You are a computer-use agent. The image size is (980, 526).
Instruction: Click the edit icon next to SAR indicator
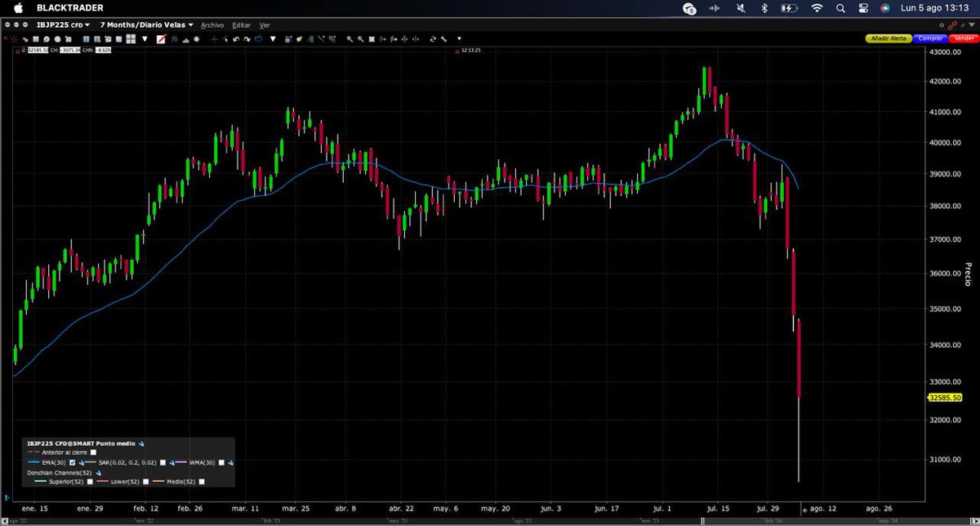coord(172,463)
